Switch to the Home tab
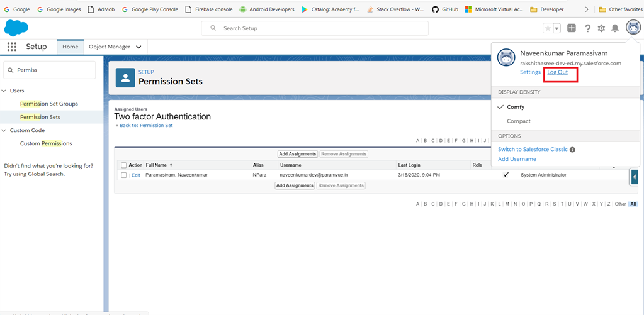The width and height of the screenshot is (644, 315). click(71, 47)
